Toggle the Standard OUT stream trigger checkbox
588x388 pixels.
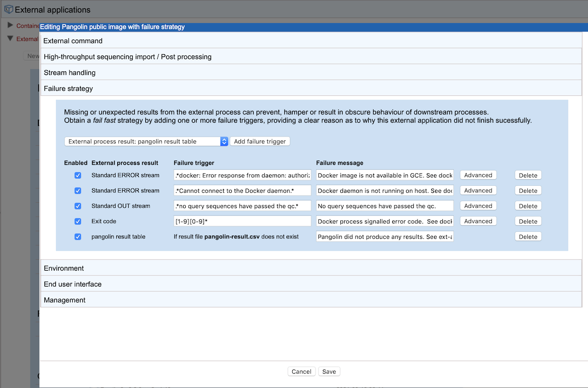[x=77, y=206]
